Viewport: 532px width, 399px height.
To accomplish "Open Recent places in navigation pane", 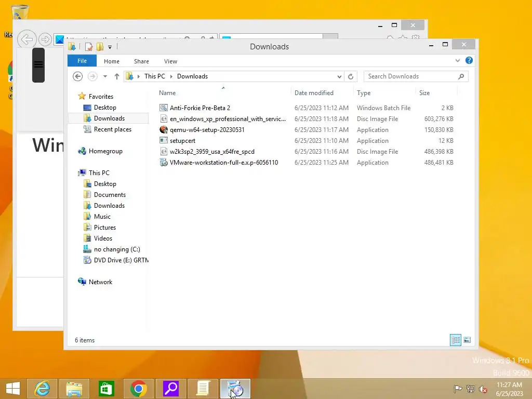I will (112, 129).
